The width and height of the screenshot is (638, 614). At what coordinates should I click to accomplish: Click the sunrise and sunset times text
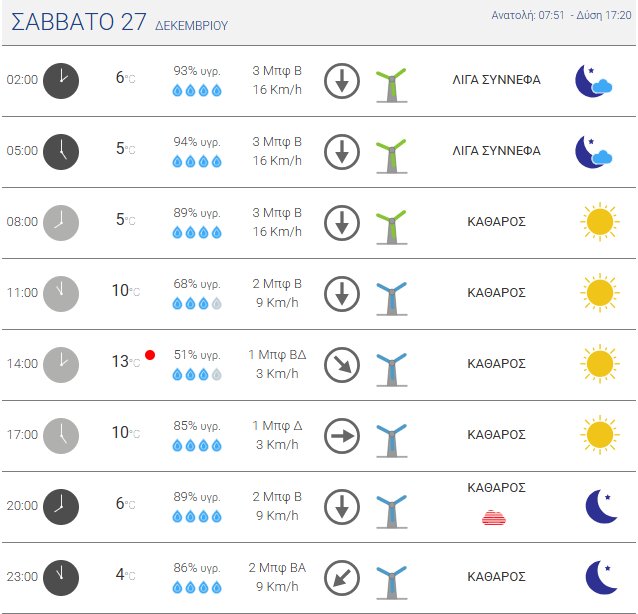pos(561,15)
